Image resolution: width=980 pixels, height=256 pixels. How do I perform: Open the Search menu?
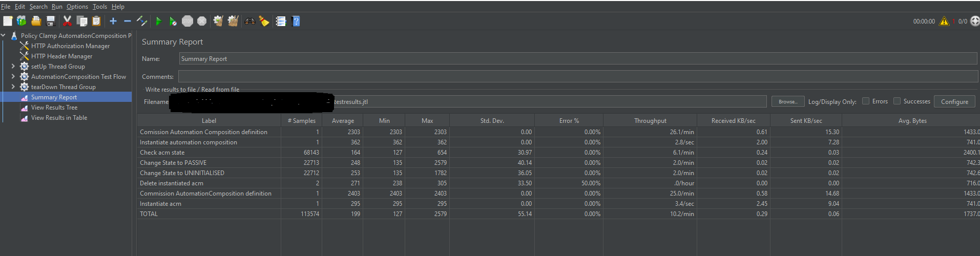tap(38, 7)
